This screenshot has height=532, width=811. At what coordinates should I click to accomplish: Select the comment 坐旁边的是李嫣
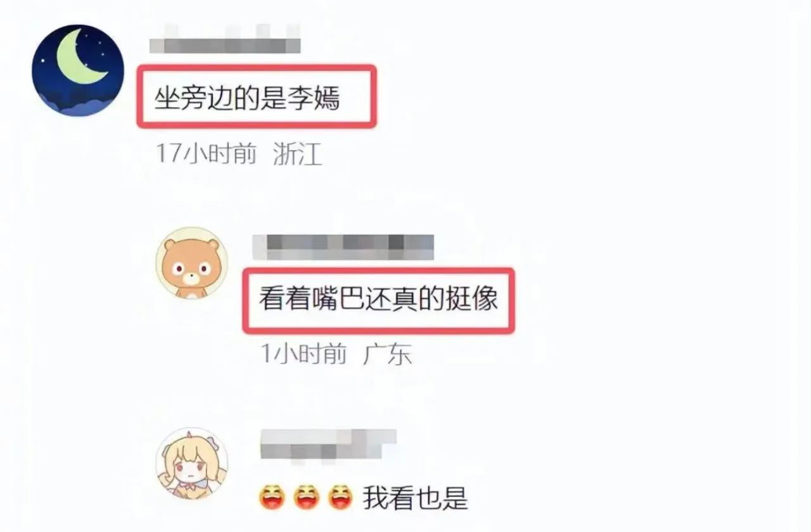click(x=248, y=99)
